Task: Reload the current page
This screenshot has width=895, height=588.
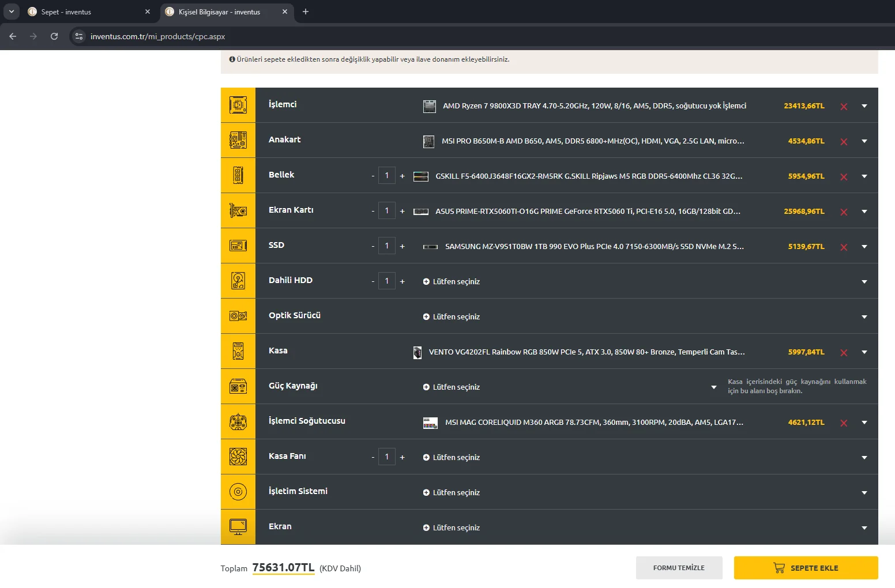Action: click(54, 36)
